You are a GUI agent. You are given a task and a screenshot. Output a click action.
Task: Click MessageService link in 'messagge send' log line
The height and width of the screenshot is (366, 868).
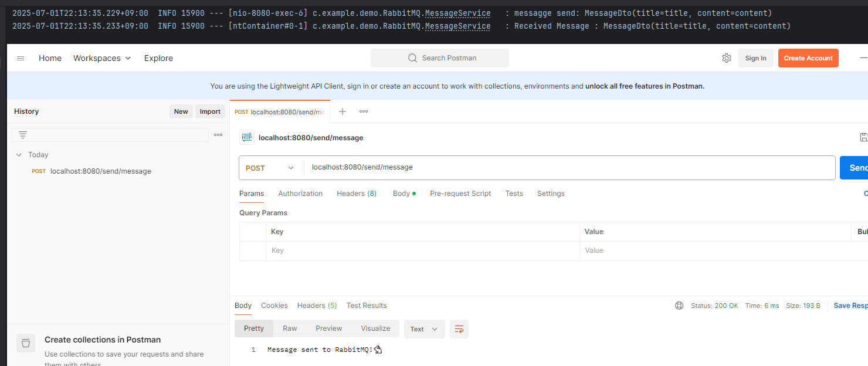[458, 13]
